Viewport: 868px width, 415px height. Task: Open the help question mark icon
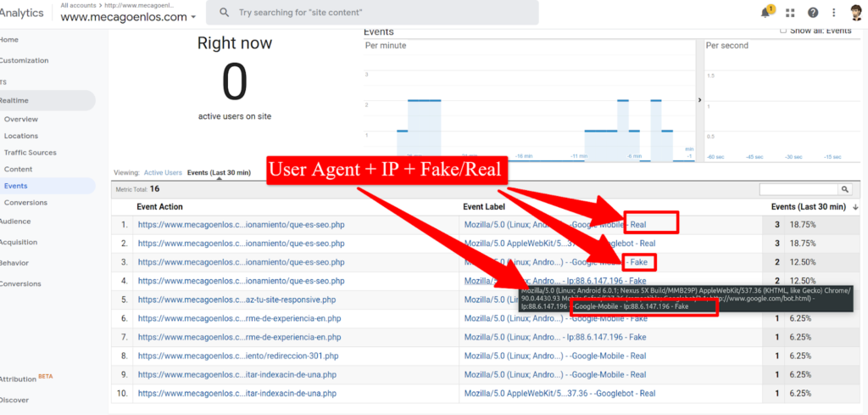pos(813,13)
